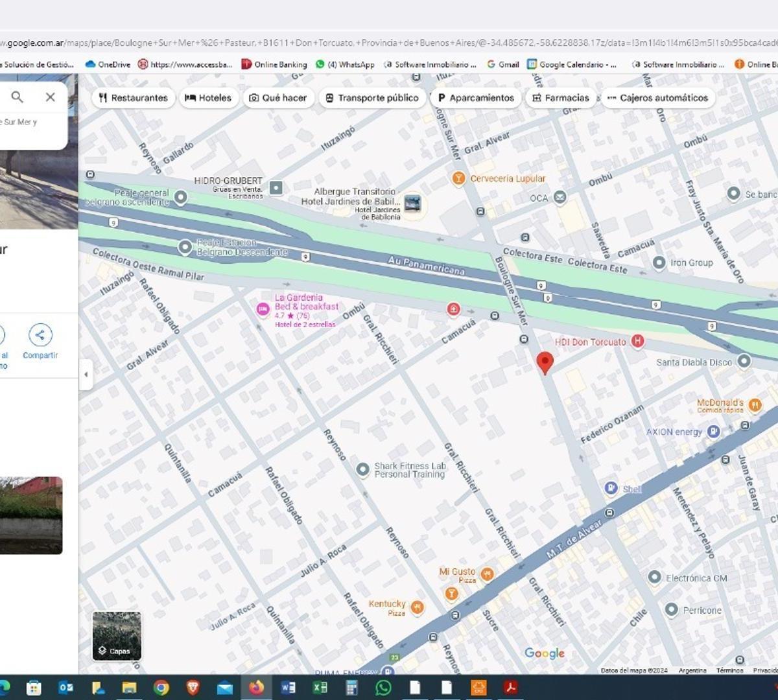Click the Mi Gusto pizza marker

487,574
